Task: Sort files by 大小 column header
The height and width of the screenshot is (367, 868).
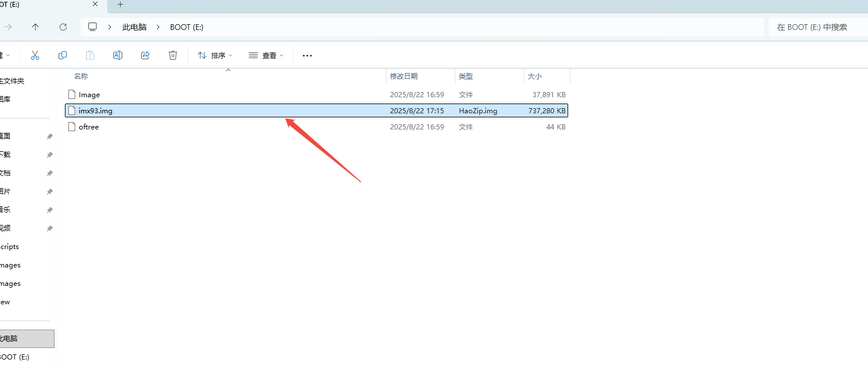Action: 535,76
